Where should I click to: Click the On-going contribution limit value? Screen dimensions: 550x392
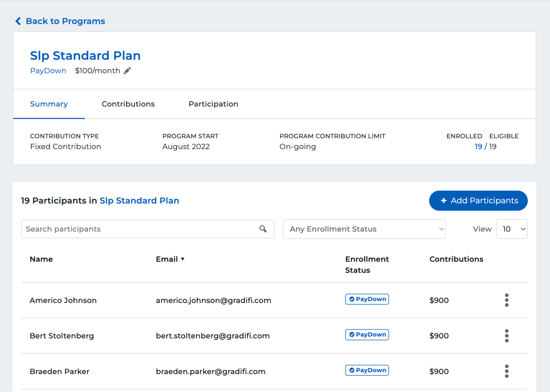pos(298,146)
